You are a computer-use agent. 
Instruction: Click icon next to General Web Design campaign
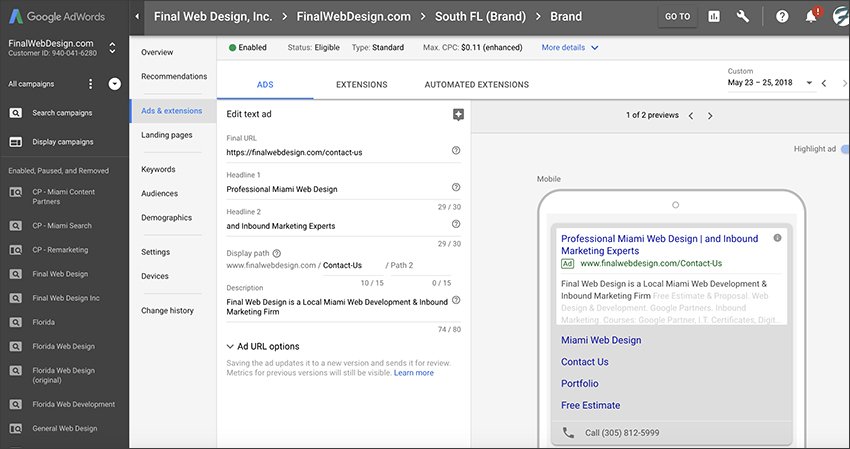click(16, 428)
